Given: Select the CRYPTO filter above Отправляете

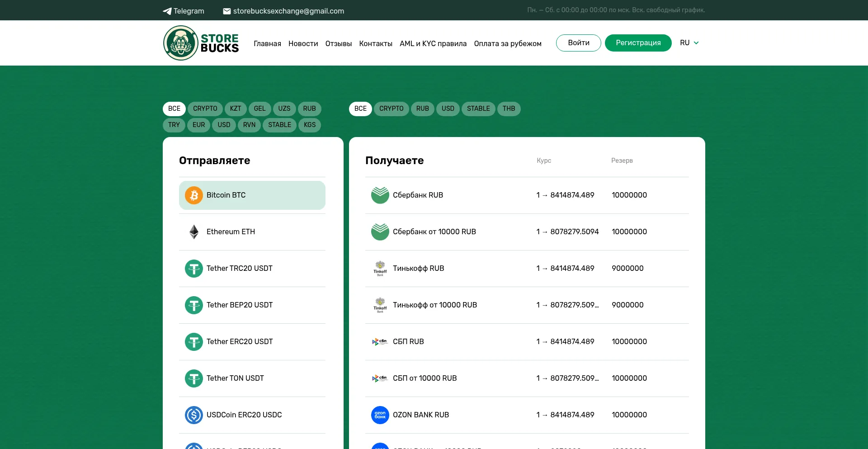Looking at the screenshot, I should coord(205,109).
